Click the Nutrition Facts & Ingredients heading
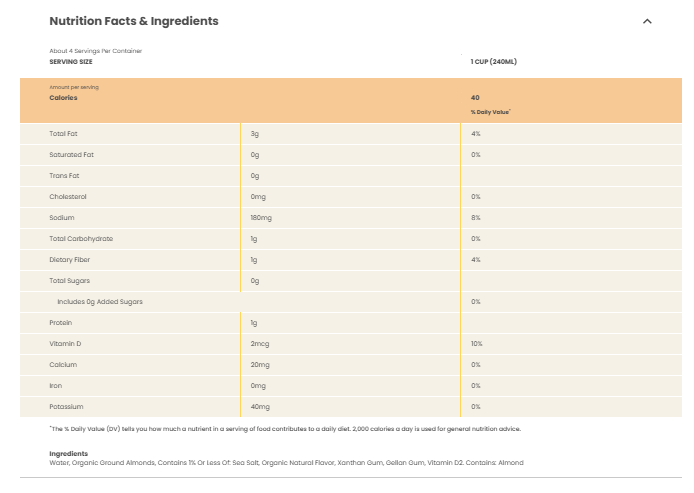This screenshot has height=493, width=694. (134, 21)
